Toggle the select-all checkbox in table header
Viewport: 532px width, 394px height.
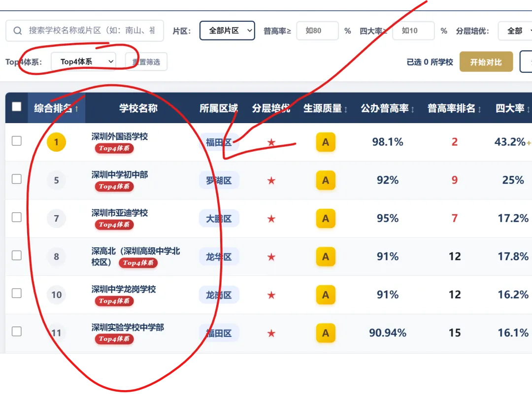click(17, 106)
